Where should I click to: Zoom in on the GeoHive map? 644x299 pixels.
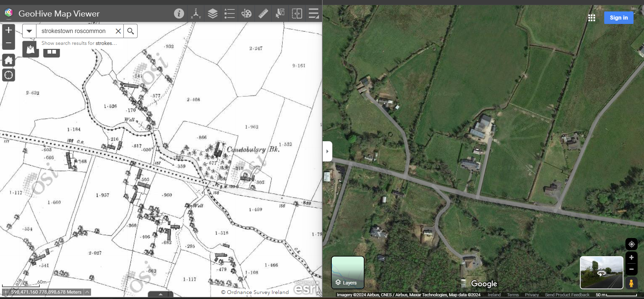9,30
